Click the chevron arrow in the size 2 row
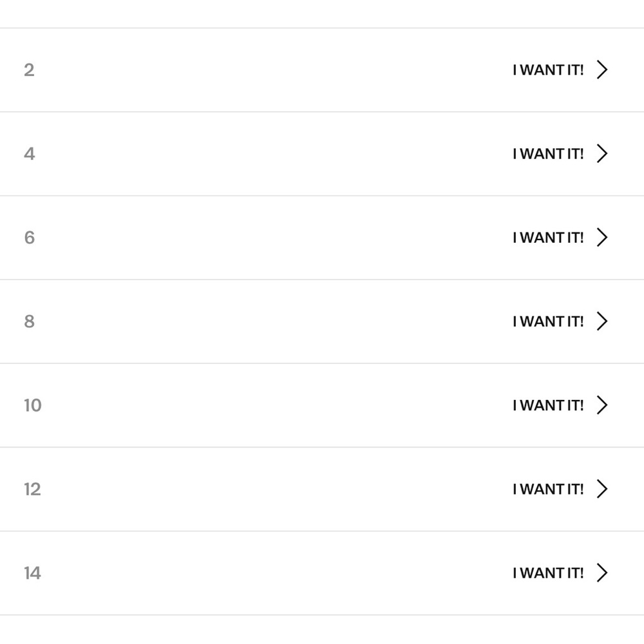The height and width of the screenshot is (644, 644). pyautogui.click(x=601, y=70)
